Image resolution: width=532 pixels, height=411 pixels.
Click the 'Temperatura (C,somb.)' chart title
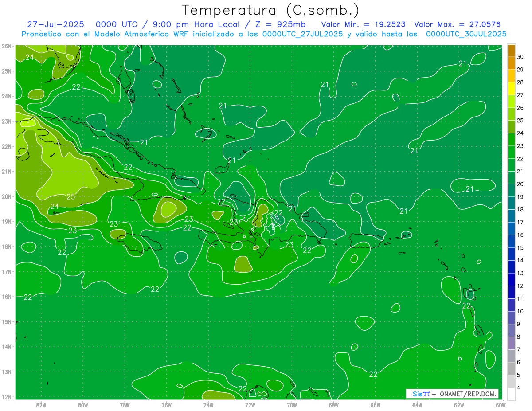click(x=271, y=11)
